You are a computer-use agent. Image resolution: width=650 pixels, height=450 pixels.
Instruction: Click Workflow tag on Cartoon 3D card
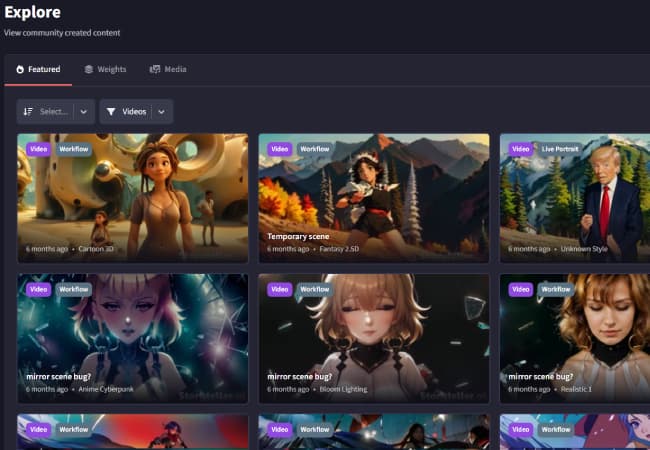tap(74, 149)
